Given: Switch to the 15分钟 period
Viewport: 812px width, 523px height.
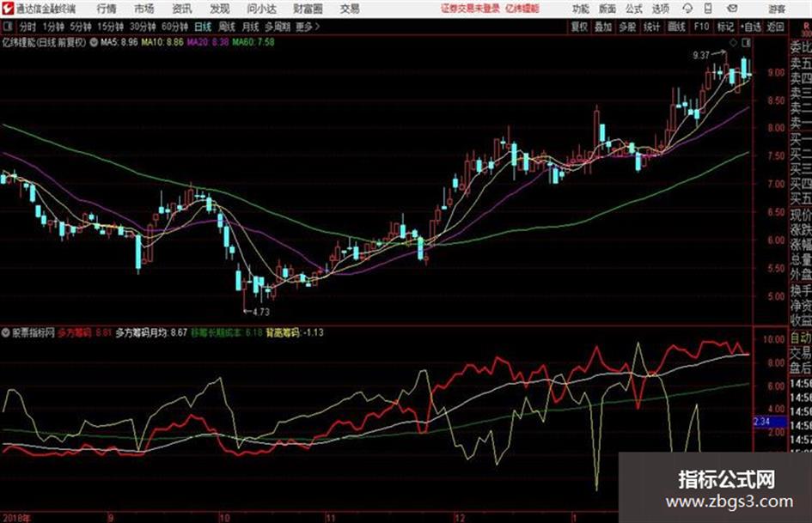Looking at the screenshot, I should [x=111, y=27].
